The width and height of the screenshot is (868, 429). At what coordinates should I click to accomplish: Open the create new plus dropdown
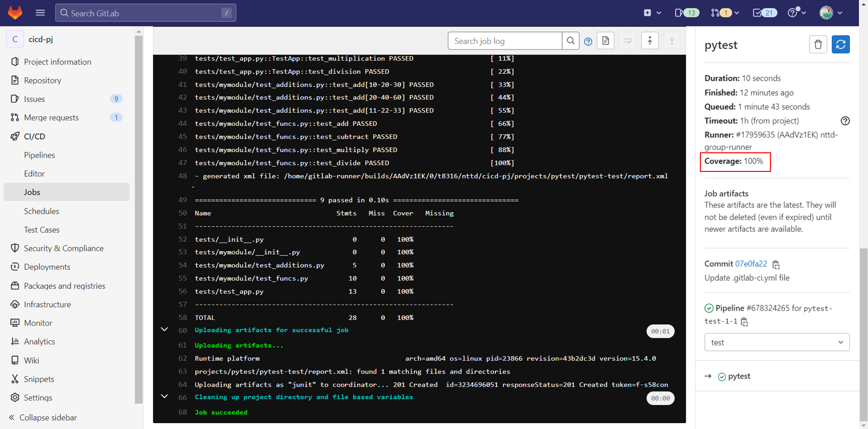[x=652, y=13]
